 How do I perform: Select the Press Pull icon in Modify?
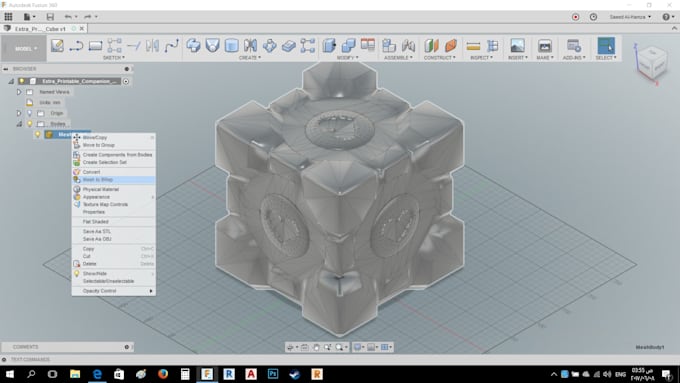point(330,46)
